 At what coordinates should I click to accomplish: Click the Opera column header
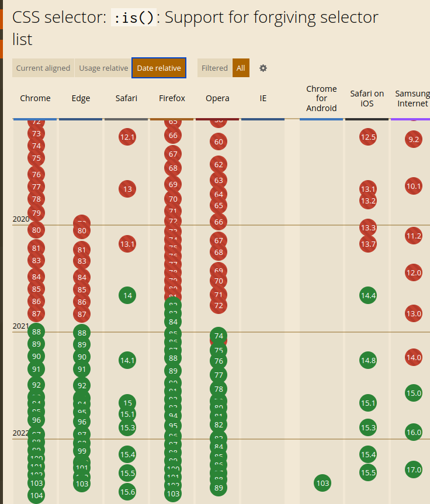(217, 98)
